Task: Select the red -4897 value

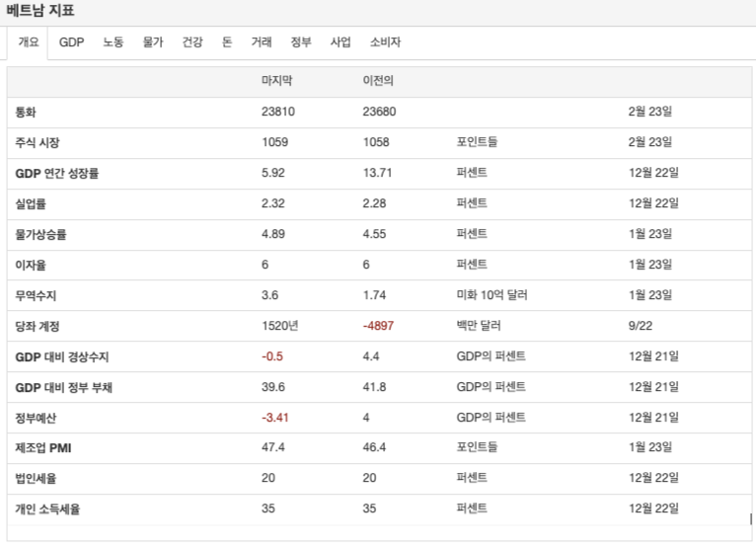Action: [x=378, y=326]
